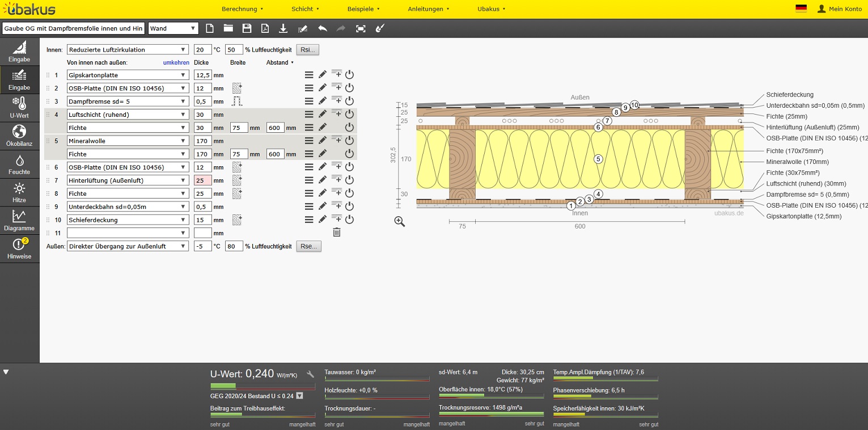Click the umkehren link

[176, 62]
